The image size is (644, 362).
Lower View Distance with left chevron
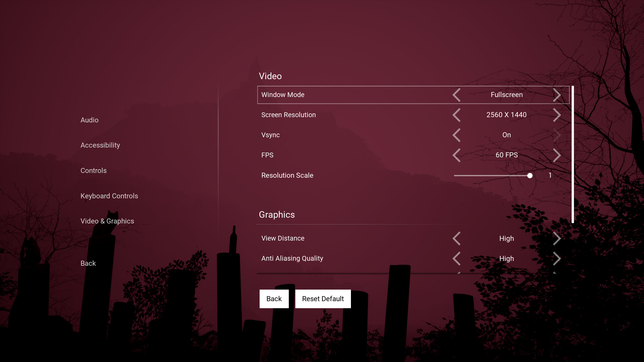tap(456, 238)
